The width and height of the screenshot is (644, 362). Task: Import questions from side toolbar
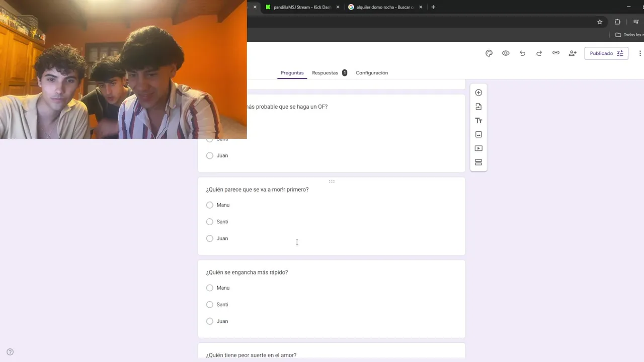pyautogui.click(x=478, y=107)
